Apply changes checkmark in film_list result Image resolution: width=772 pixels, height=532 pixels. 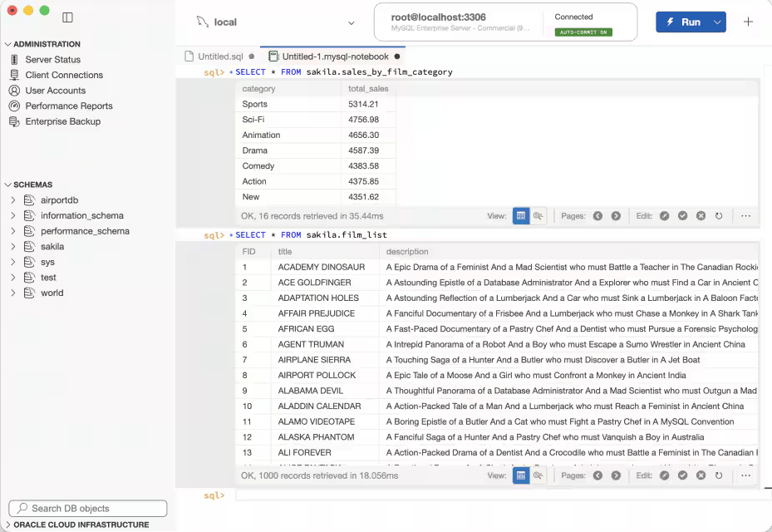(682, 475)
